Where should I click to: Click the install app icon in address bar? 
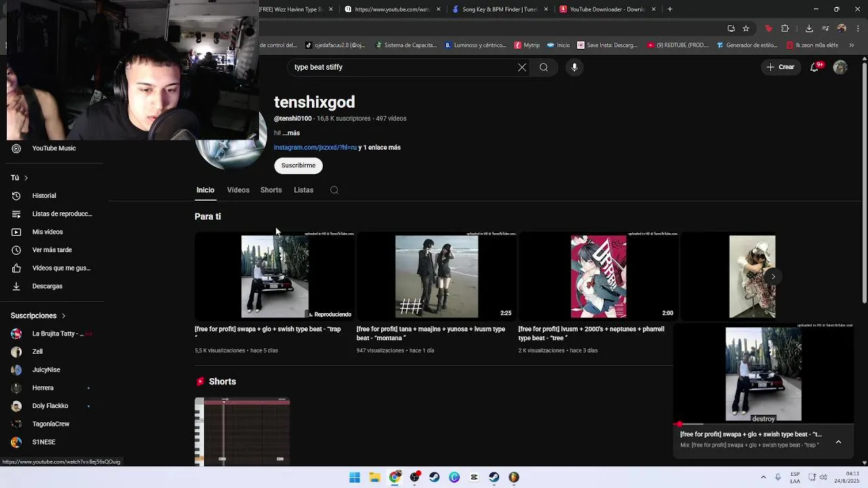[731, 28]
